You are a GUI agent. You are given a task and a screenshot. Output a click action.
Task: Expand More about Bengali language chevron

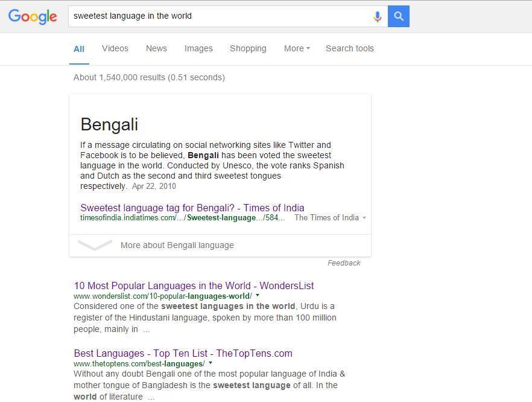point(95,245)
